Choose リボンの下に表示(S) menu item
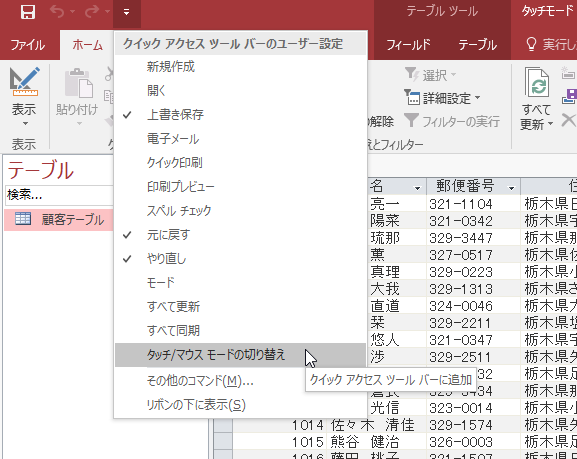This screenshot has height=459, width=577. [241, 405]
